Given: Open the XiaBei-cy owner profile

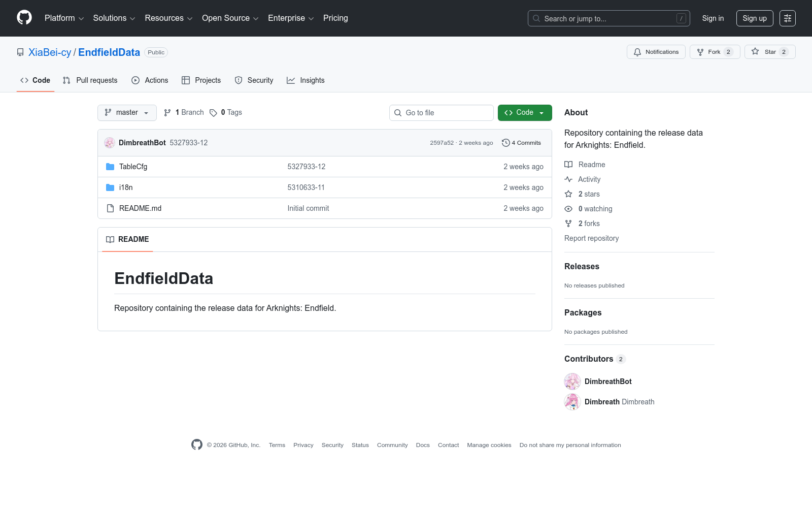Looking at the screenshot, I should pyautogui.click(x=50, y=52).
